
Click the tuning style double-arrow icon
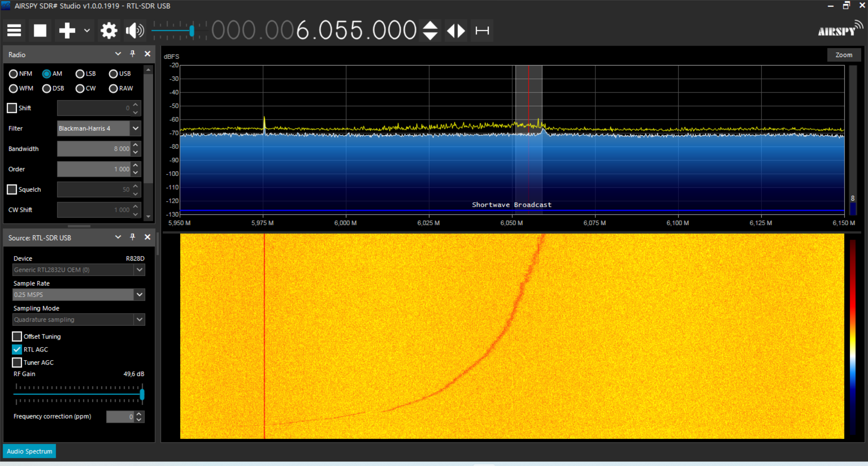456,31
